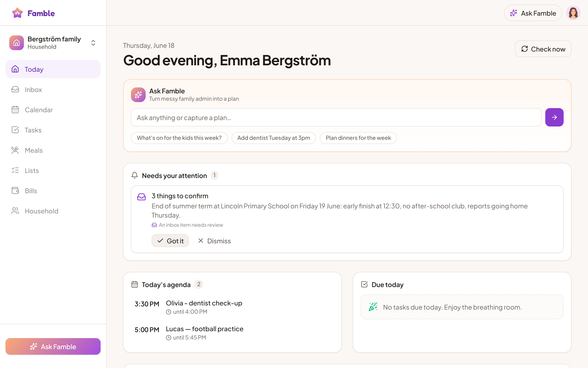Open Meals from the sidebar

[53, 150]
